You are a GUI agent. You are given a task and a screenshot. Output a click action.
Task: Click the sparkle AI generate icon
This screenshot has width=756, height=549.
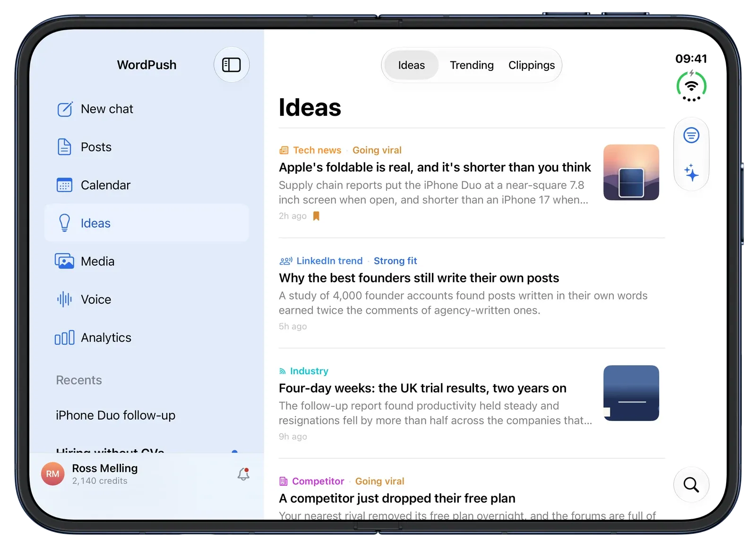pos(691,173)
